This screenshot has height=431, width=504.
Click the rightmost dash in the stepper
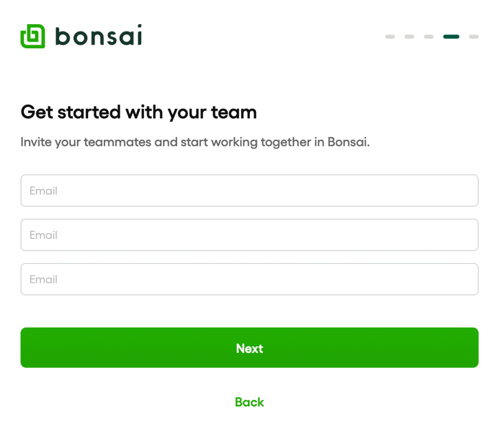473,36
